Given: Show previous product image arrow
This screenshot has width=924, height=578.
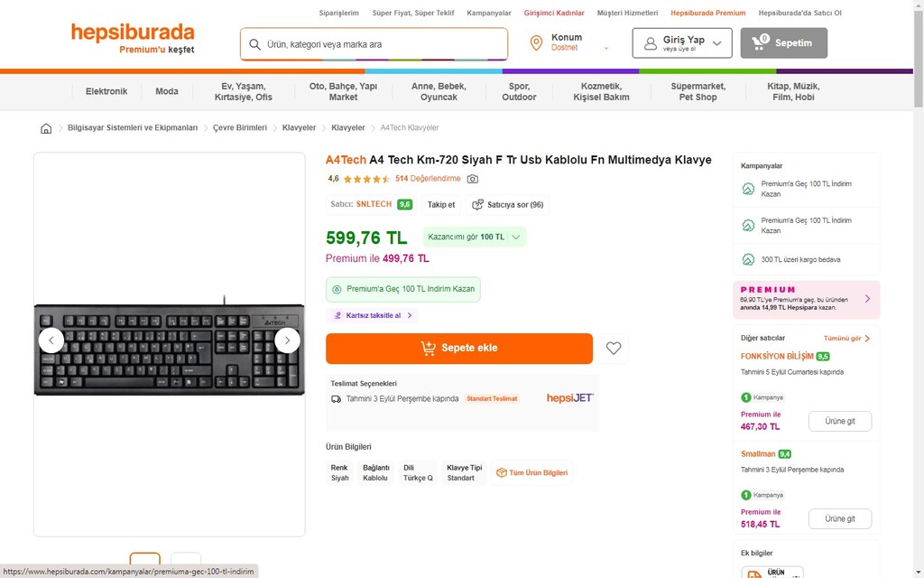Looking at the screenshot, I should coord(51,340).
